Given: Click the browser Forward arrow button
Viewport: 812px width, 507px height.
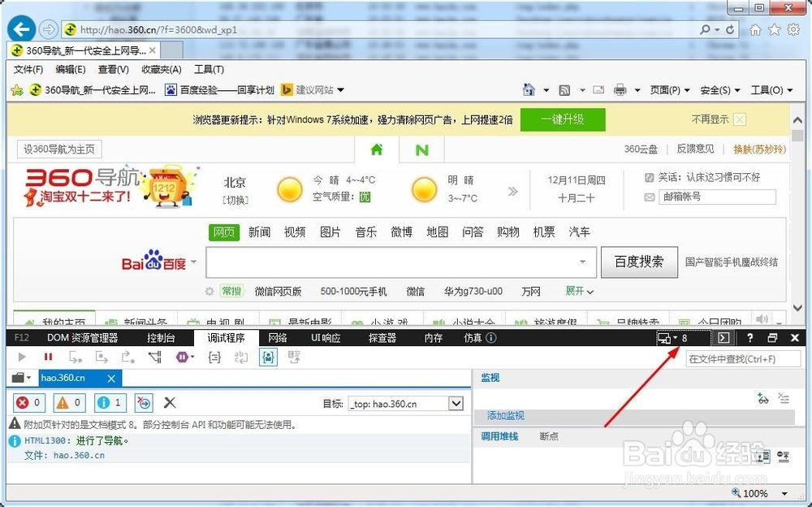Looking at the screenshot, I should [48, 29].
